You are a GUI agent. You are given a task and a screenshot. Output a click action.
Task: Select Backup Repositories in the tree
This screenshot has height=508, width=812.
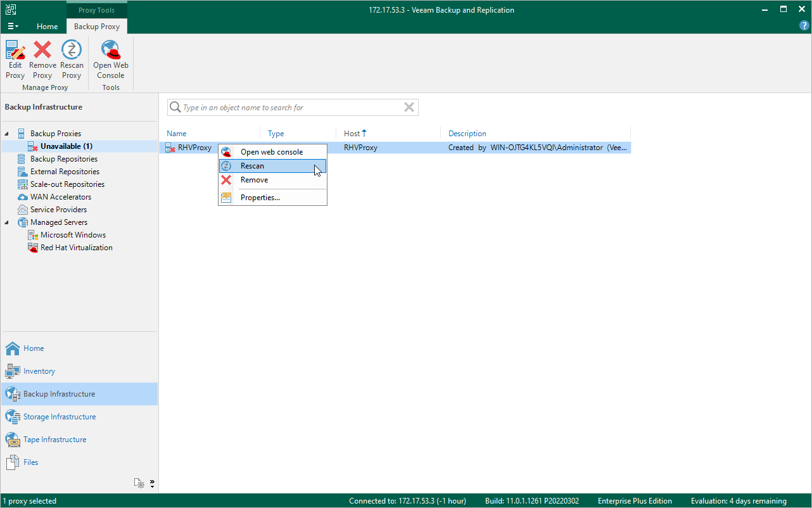pos(64,159)
